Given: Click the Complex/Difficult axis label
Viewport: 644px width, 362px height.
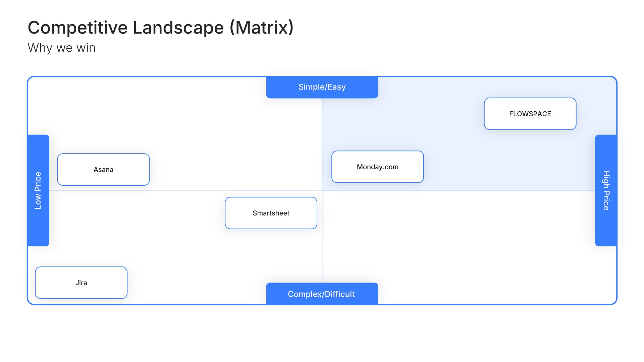Looking at the screenshot, I should [322, 294].
